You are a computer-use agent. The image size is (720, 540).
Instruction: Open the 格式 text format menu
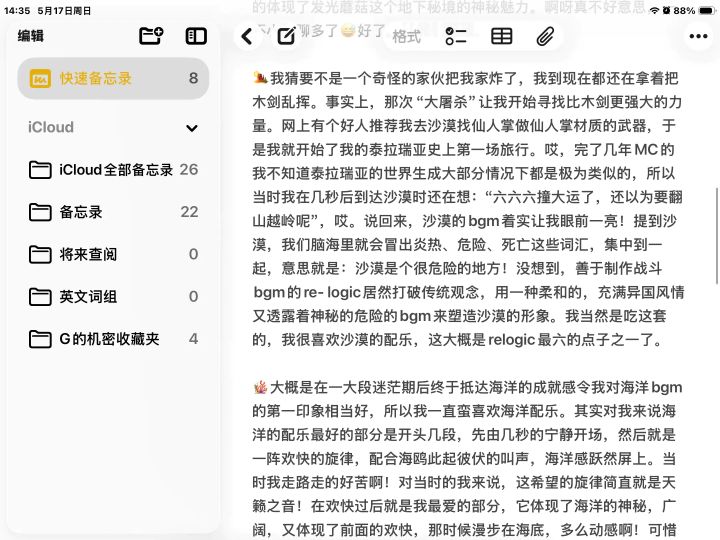coord(406,36)
